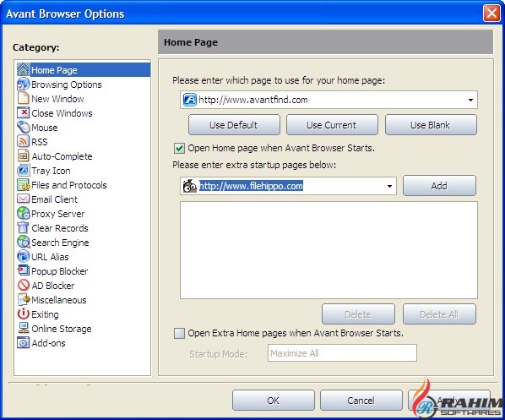Open the Startup Mode Maximize All combo box

point(342,353)
